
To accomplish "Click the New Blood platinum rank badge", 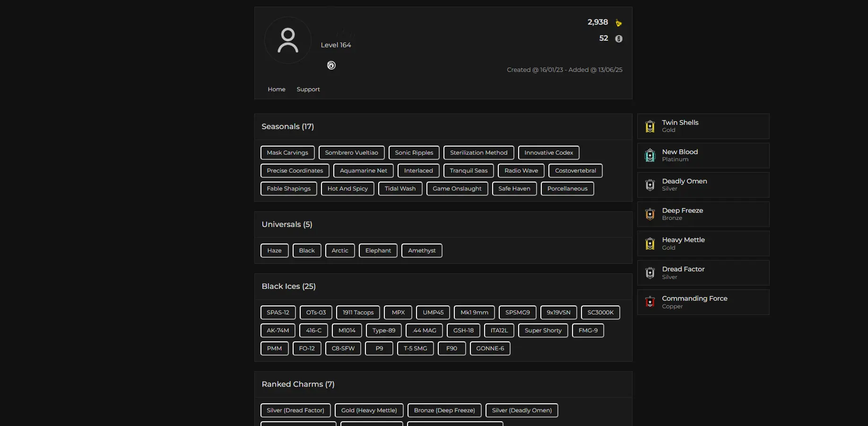I will pos(650,156).
